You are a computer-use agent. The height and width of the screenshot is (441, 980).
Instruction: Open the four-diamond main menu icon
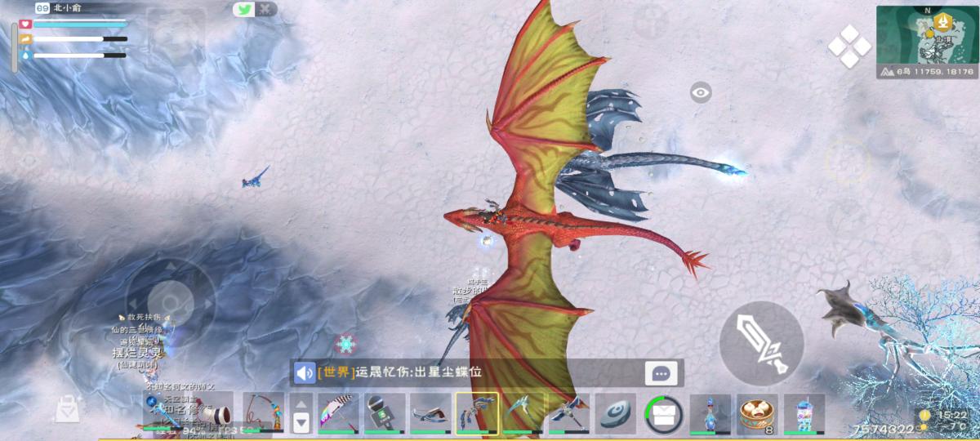[849, 47]
